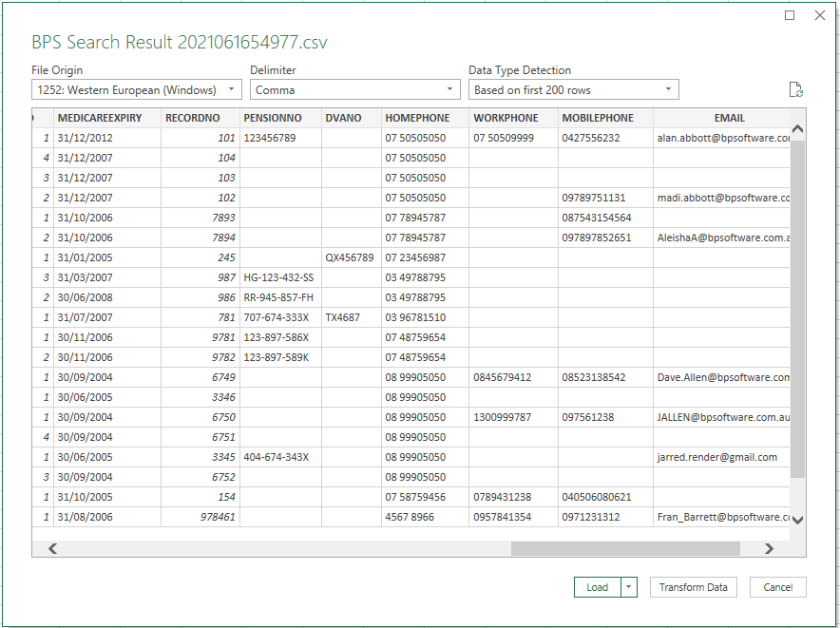Click the scroll left arrow of preview table
Viewport: 840px width, 628px height.
click(x=52, y=548)
